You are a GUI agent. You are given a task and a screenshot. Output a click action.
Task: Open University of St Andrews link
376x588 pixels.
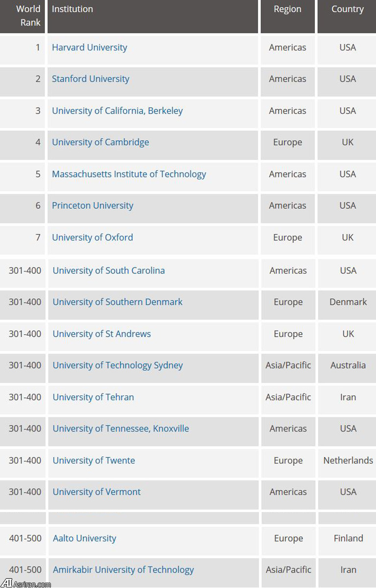[x=102, y=334]
